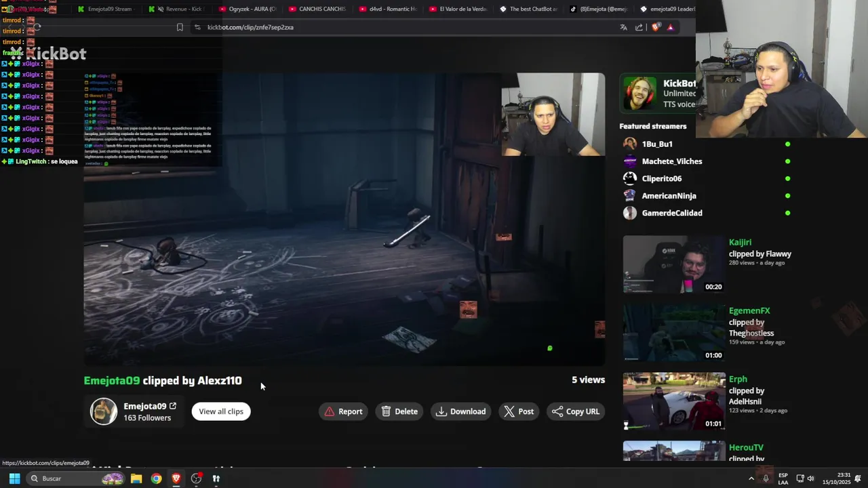Viewport: 868px width, 488px height.
Task: Click the Delete trash can icon
Action: pyautogui.click(x=386, y=411)
